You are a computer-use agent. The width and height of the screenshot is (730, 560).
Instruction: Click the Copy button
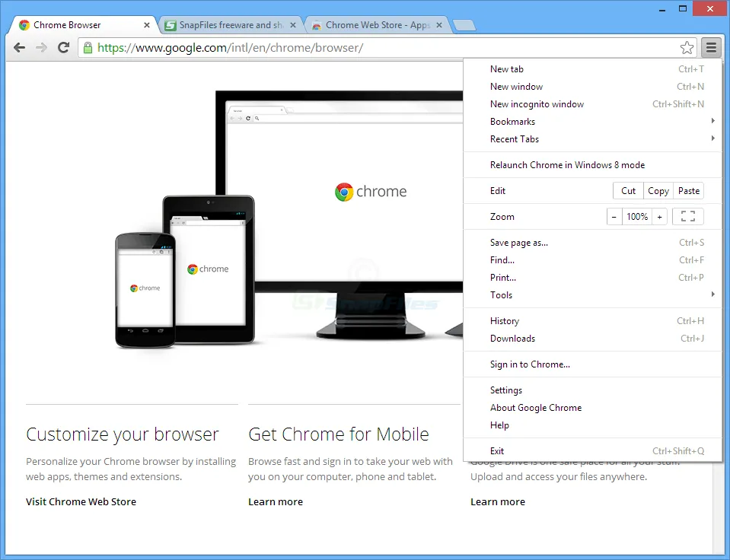click(658, 191)
